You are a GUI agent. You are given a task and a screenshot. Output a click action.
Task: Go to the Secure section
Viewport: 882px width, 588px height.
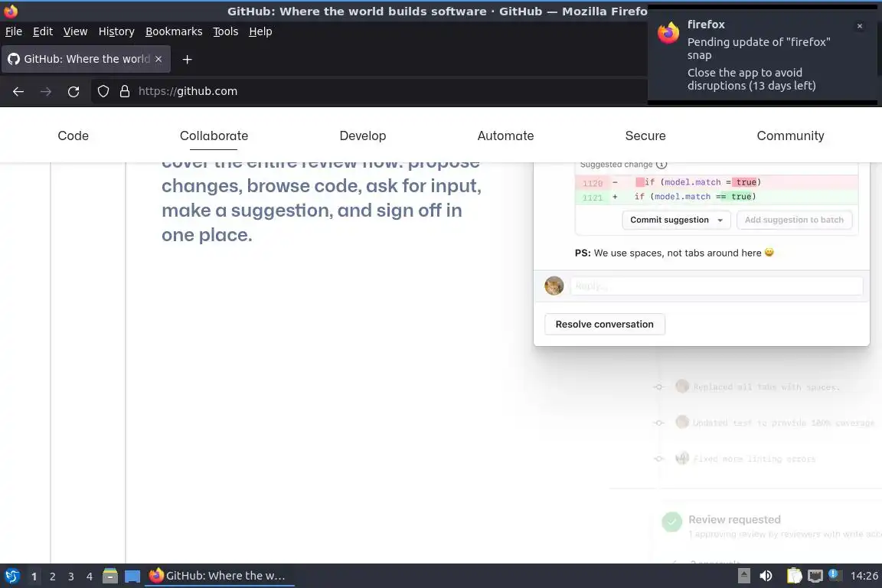coord(645,136)
